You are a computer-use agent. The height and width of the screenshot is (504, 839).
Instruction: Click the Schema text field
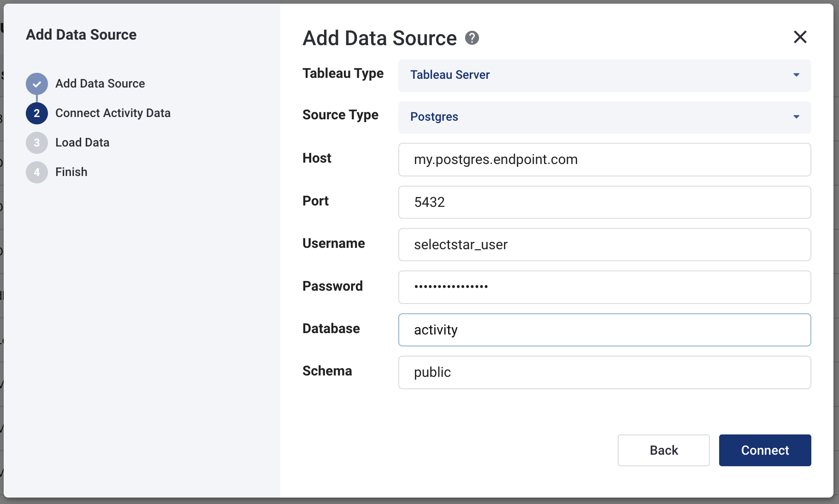tap(604, 372)
